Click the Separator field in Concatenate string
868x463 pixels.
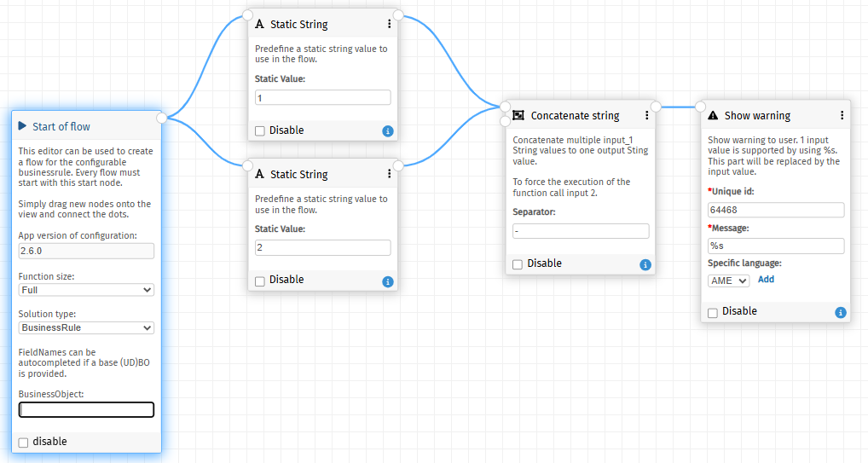tap(581, 231)
